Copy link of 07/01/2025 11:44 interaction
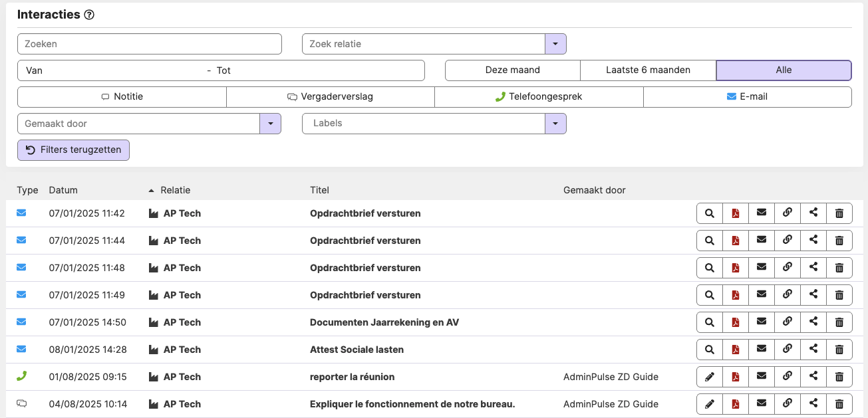Screen dimensions: 868x418 788,241
